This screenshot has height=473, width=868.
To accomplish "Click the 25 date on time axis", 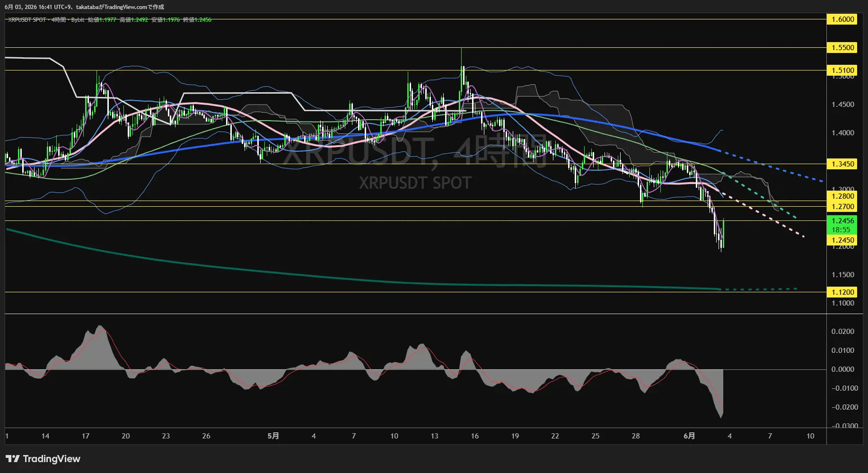I will [x=596, y=436].
